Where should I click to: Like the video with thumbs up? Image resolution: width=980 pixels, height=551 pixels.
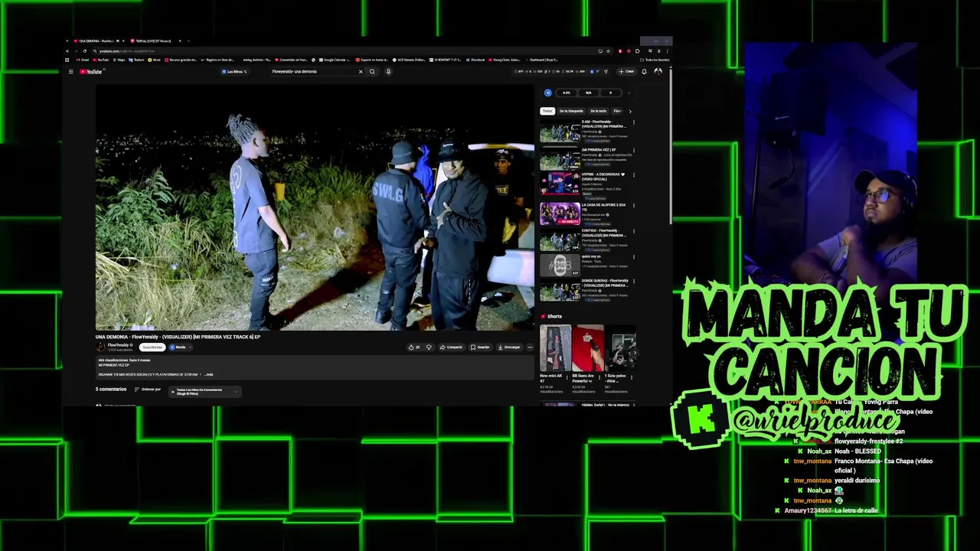tap(413, 347)
